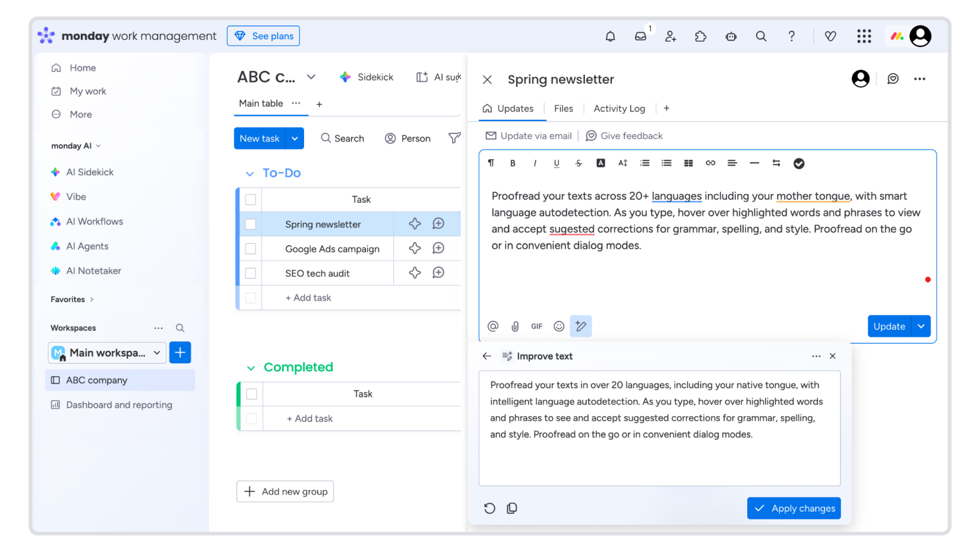The width and height of the screenshot is (980, 552).
Task: Open the inbox tray icon
Action: pos(640,36)
